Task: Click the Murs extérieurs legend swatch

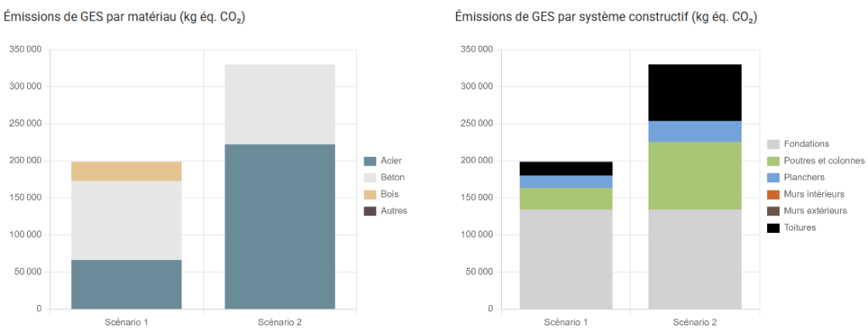Action: coord(773,211)
